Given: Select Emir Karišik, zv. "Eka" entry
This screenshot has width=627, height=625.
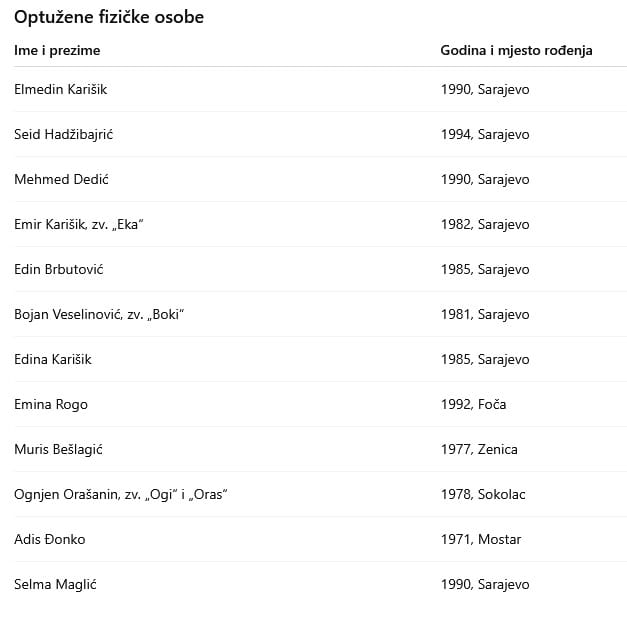Looking at the screenshot, I should click(x=79, y=224).
